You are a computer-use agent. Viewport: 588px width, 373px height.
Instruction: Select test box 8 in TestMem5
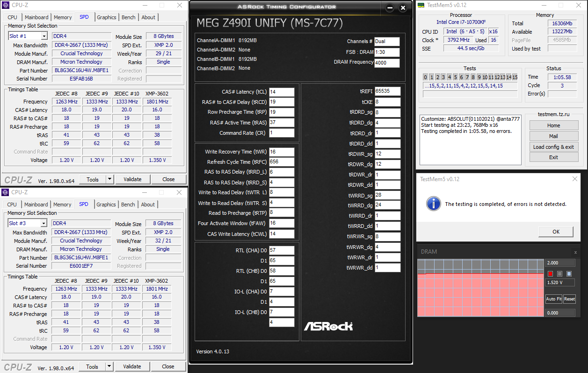pyautogui.click(x=473, y=77)
